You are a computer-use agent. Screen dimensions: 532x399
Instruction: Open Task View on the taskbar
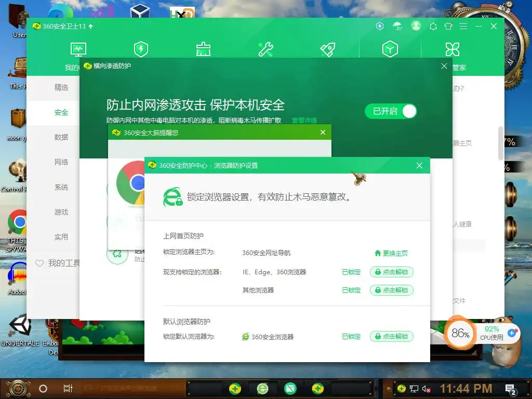(x=68, y=389)
